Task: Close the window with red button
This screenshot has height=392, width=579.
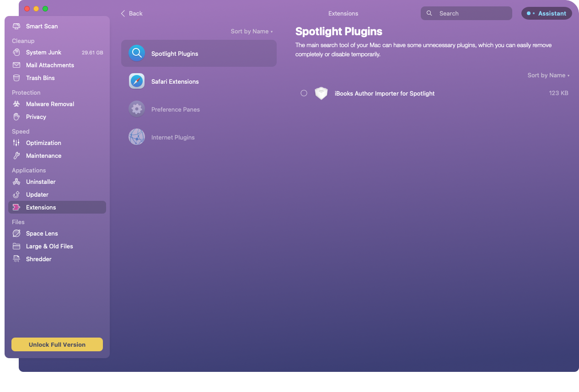Action: click(x=27, y=9)
